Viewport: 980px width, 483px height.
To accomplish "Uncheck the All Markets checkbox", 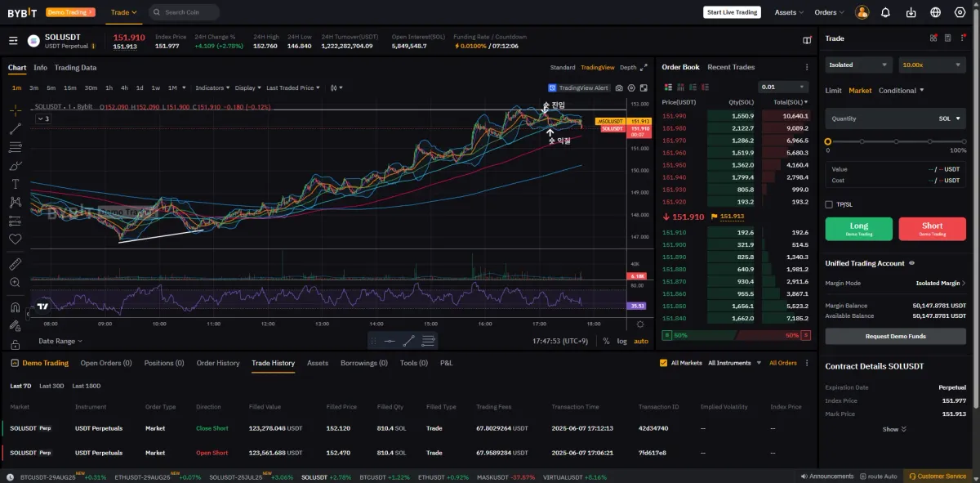I will click(x=663, y=363).
